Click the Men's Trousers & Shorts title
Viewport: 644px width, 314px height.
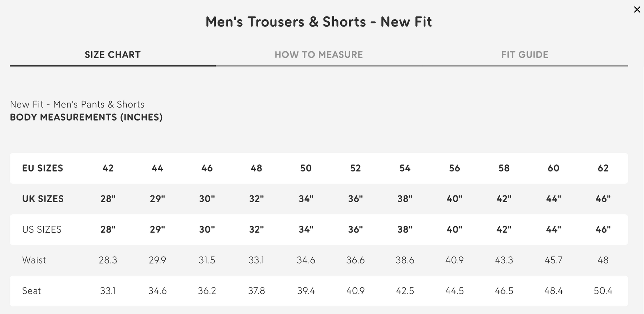coord(318,22)
